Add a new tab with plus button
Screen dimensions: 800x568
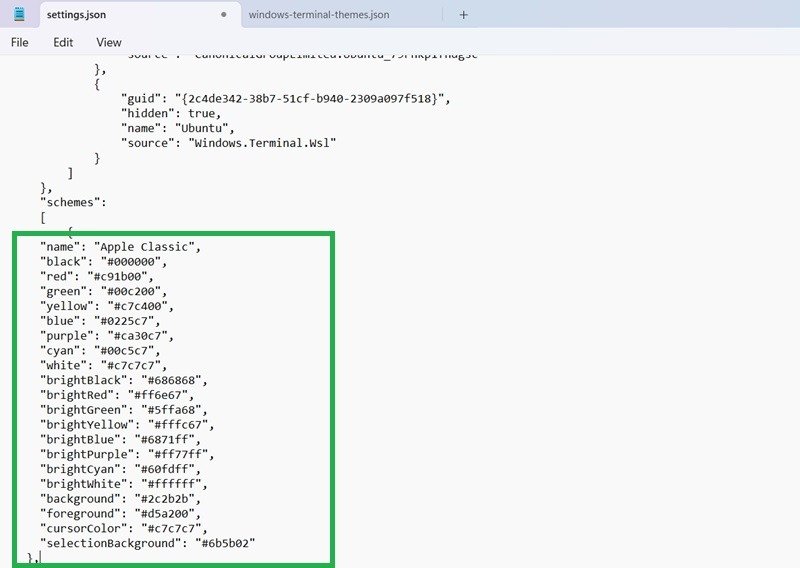[463, 15]
